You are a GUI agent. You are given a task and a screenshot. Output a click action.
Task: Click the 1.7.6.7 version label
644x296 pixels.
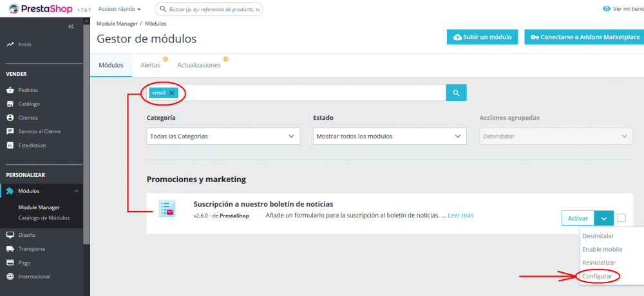(84, 10)
